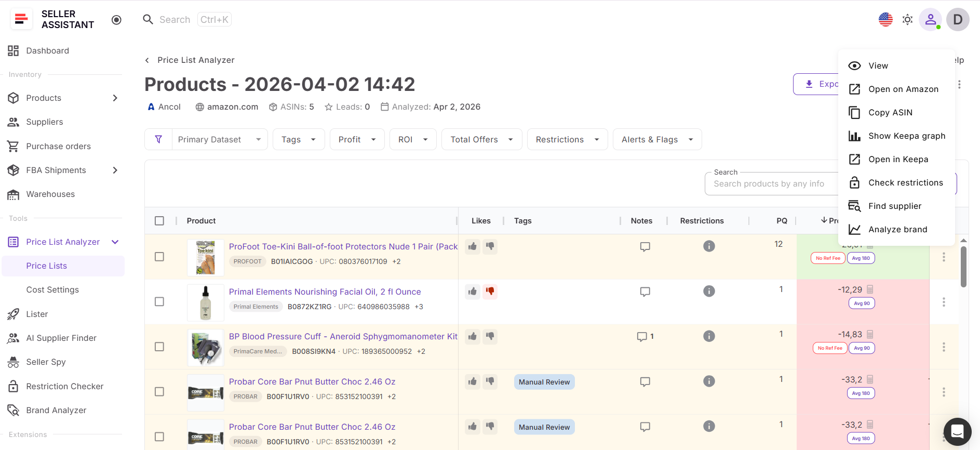Dislike the BP Blood Pressure Cuff
The height and width of the screenshot is (450, 980).
coord(490,336)
